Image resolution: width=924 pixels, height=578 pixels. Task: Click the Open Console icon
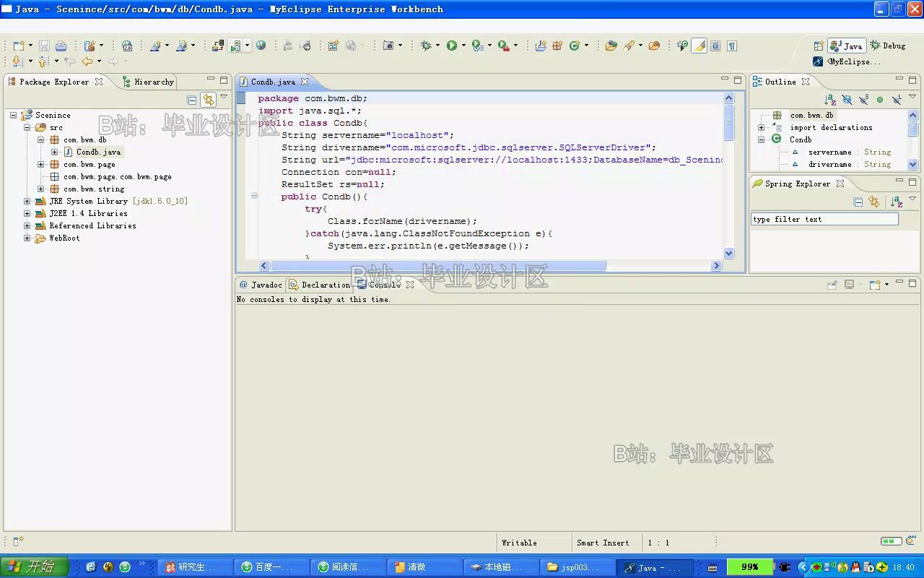coord(874,285)
